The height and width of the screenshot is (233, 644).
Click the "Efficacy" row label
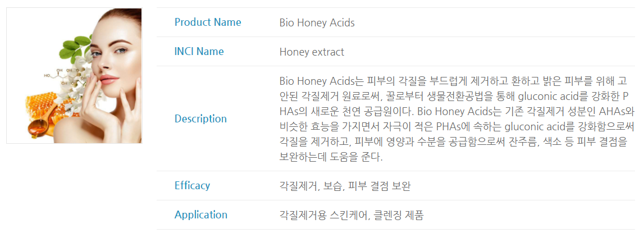(192, 185)
